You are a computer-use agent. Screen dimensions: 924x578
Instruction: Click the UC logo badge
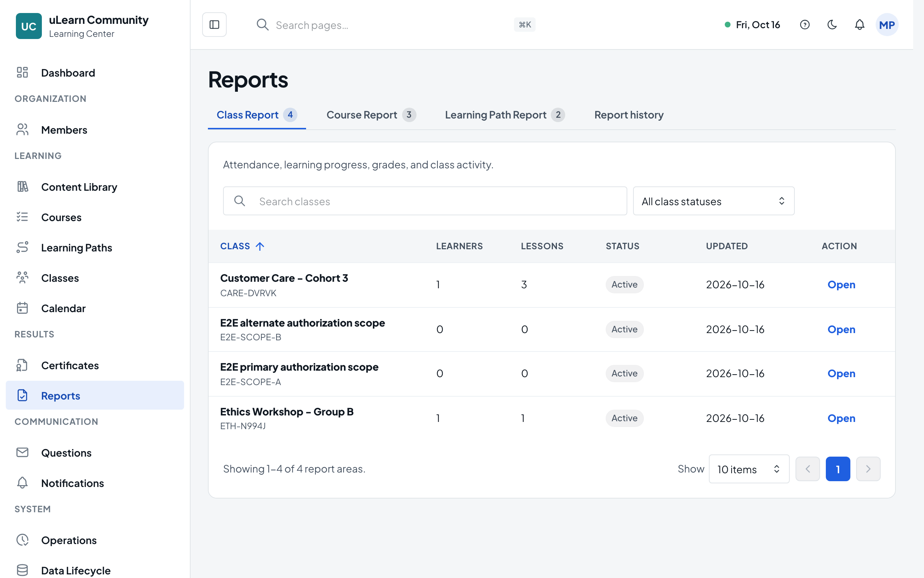point(29,26)
